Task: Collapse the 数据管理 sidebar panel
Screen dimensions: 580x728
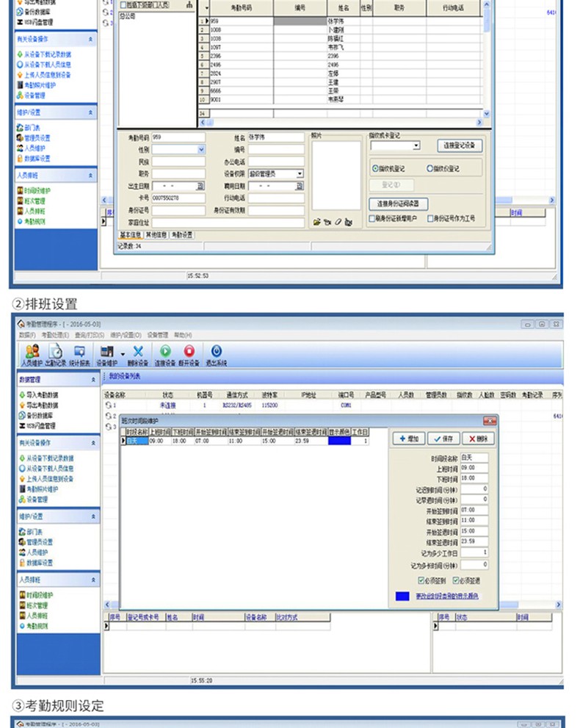Action: 92,380
